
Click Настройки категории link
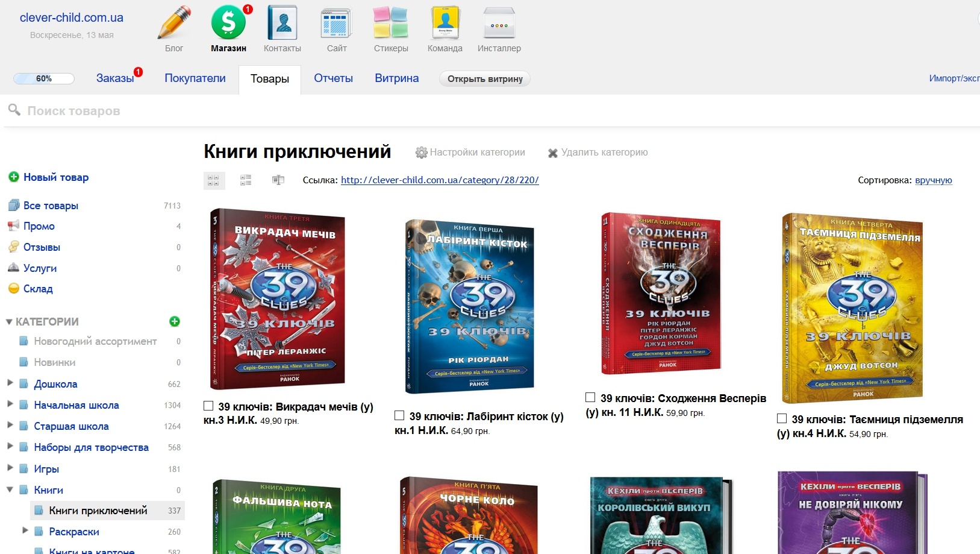pos(478,153)
